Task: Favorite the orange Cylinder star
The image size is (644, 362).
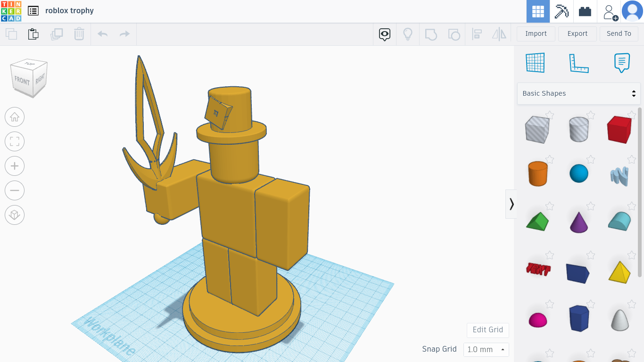Action: [x=550, y=160]
